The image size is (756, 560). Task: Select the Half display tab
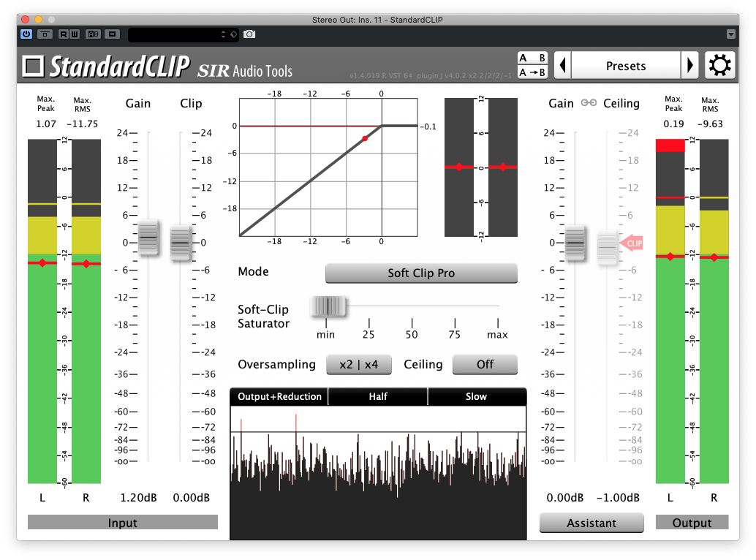click(378, 397)
